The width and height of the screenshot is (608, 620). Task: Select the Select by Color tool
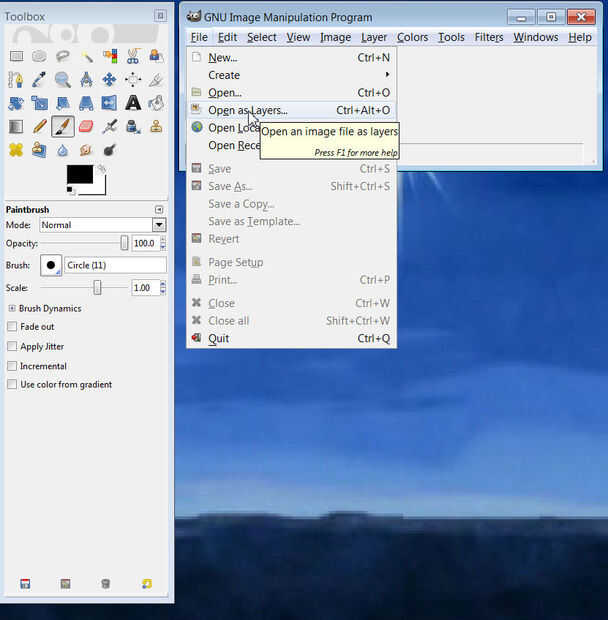tap(110, 57)
